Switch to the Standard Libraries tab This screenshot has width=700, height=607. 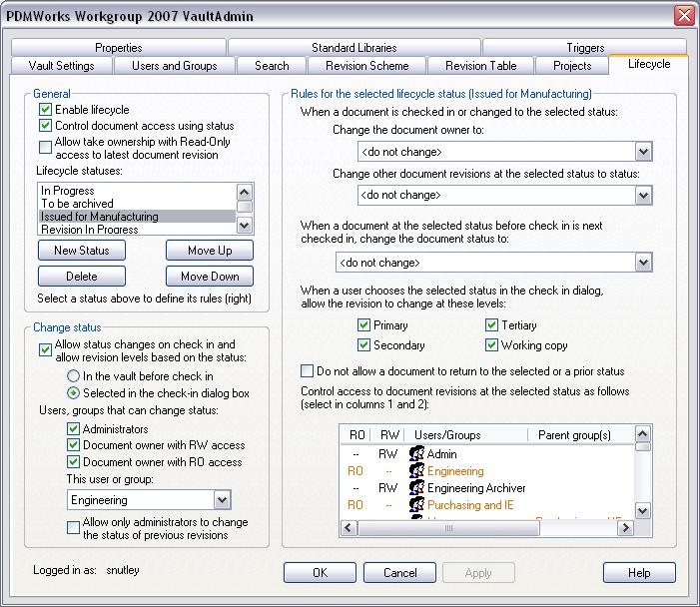354,47
